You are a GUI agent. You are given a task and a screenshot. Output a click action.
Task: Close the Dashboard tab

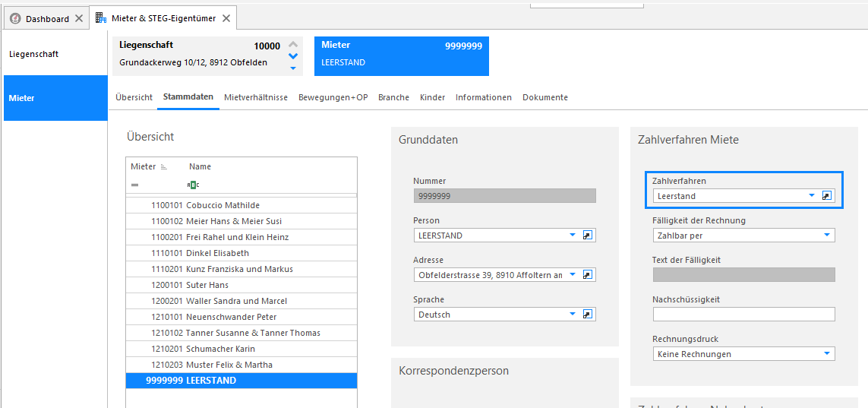79,18
